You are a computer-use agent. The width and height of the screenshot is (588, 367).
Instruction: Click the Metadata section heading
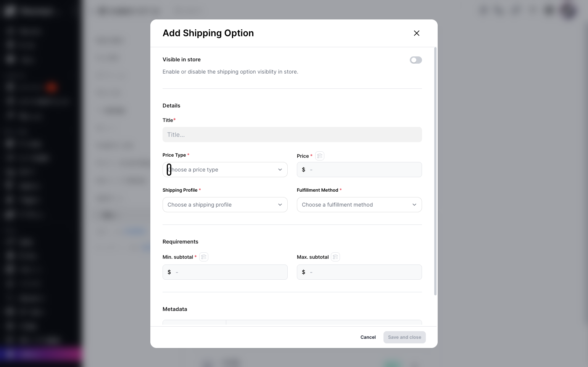coord(175,309)
